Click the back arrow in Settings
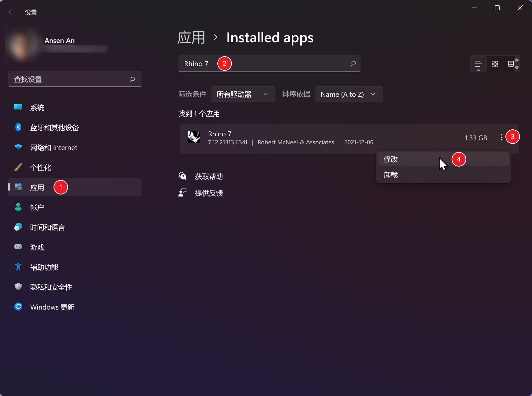532x396 pixels. click(x=12, y=12)
